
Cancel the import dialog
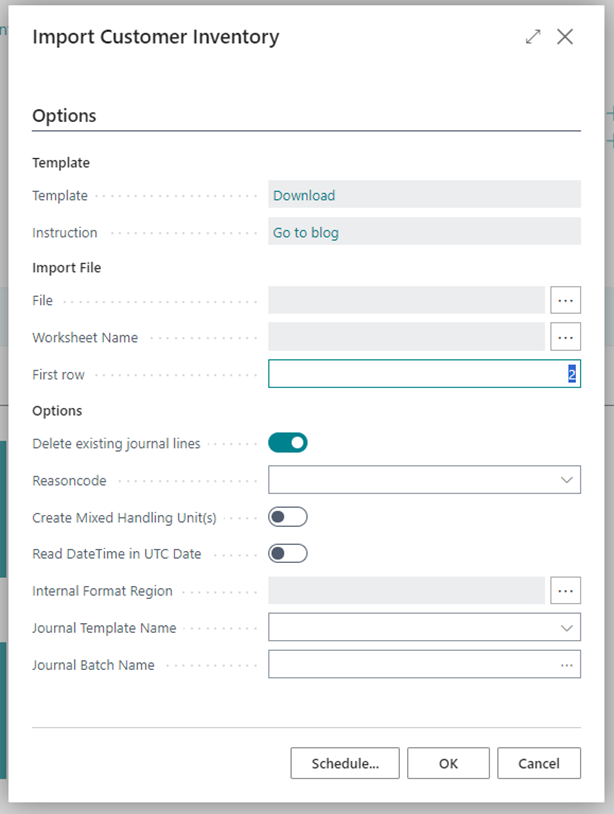(539, 763)
